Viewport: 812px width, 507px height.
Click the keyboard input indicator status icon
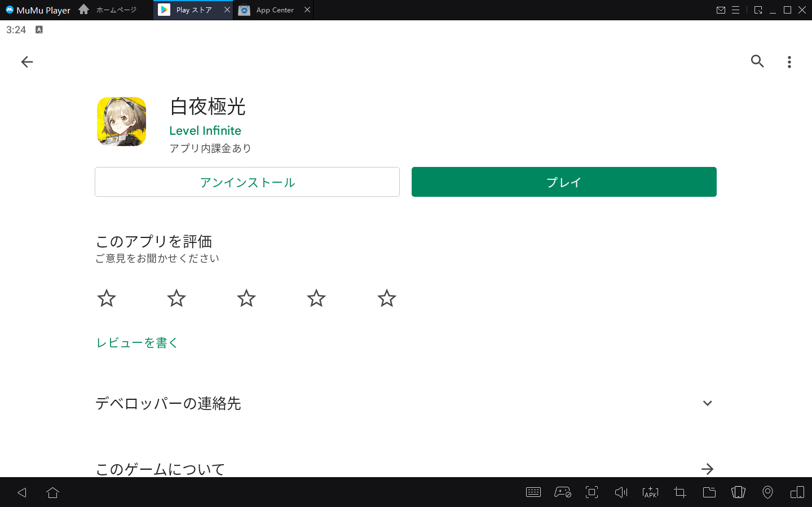(x=39, y=29)
